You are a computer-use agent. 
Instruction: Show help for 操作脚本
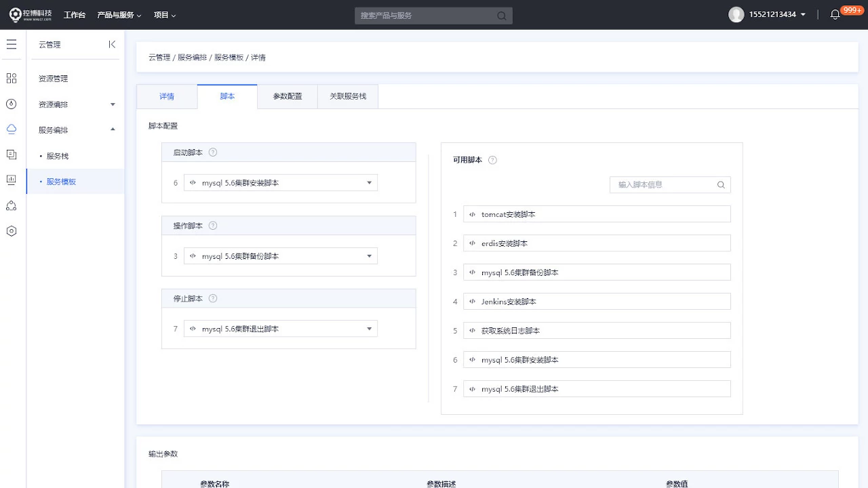[213, 226]
